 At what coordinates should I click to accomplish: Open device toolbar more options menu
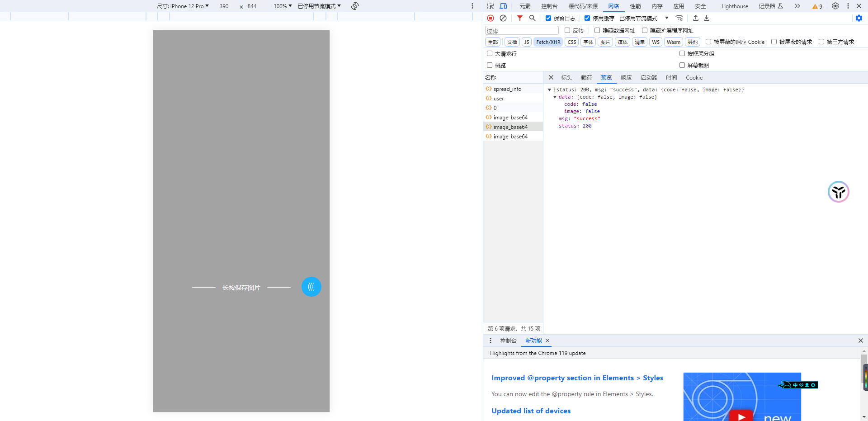pyautogui.click(x=472, y=6)
